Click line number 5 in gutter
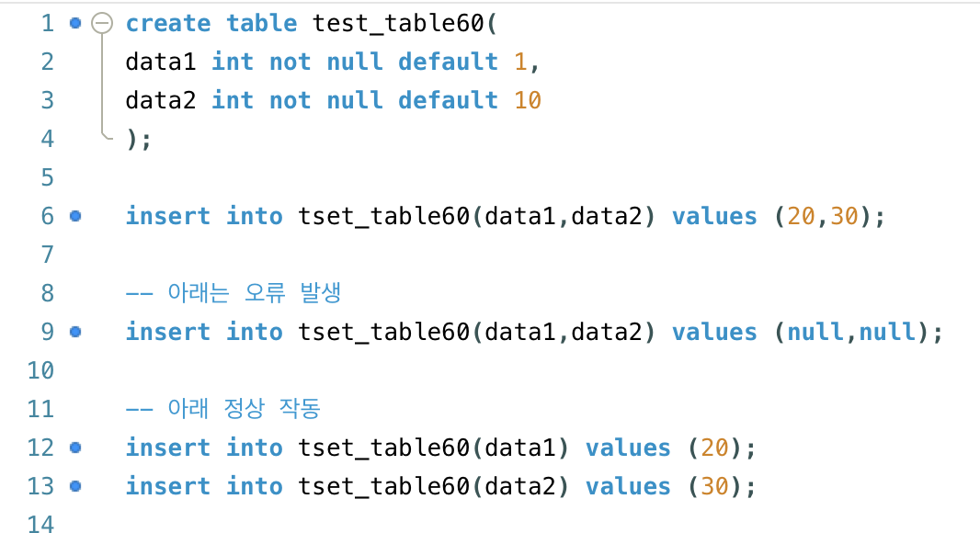The height and width of the screenshot is (533, 980). [48, 177]
